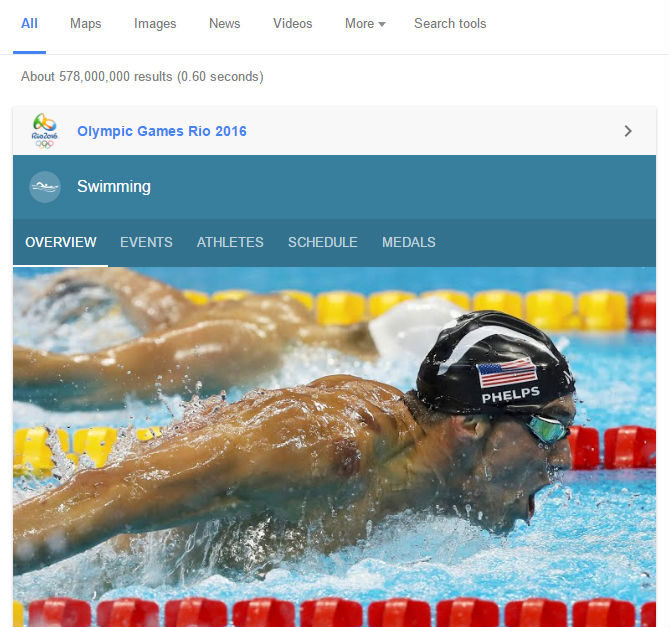The height and width of the screenshot is (627, 670).
Task: Show the SCHEDULE tab
Action: coord(323,242)
